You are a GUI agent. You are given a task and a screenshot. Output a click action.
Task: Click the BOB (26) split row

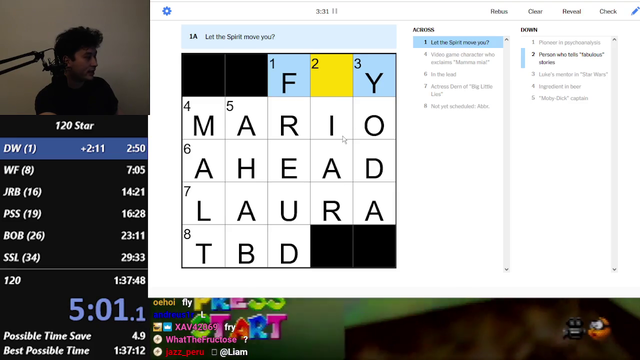74,236
